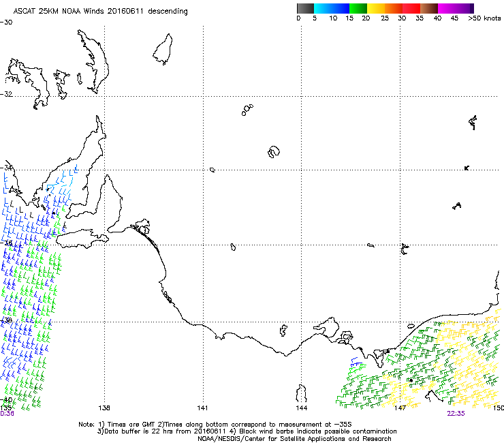Pick the orange 25–30 knots color bar segment
The height and width of the screenshot is (443, 504).
[x=394, y=8]
